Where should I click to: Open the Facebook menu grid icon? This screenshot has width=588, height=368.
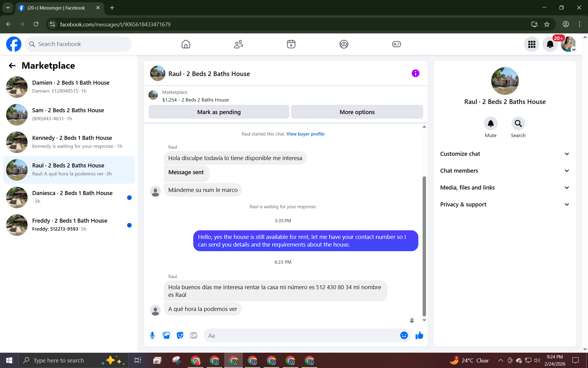click(532, 44)
